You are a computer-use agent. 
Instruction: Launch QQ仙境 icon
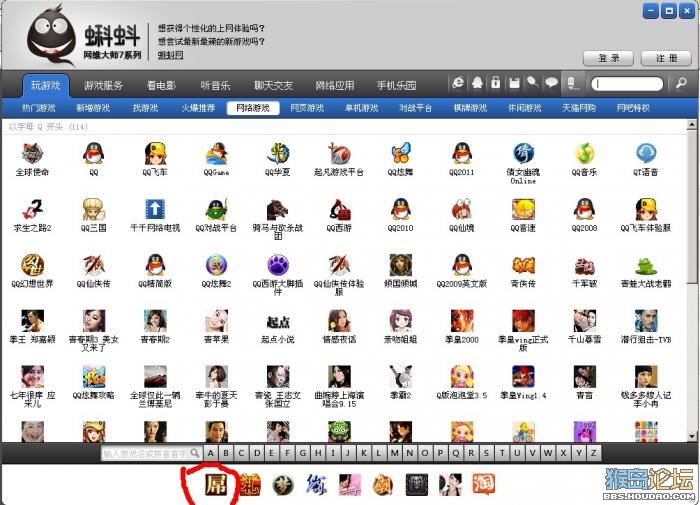pos(462,209)
